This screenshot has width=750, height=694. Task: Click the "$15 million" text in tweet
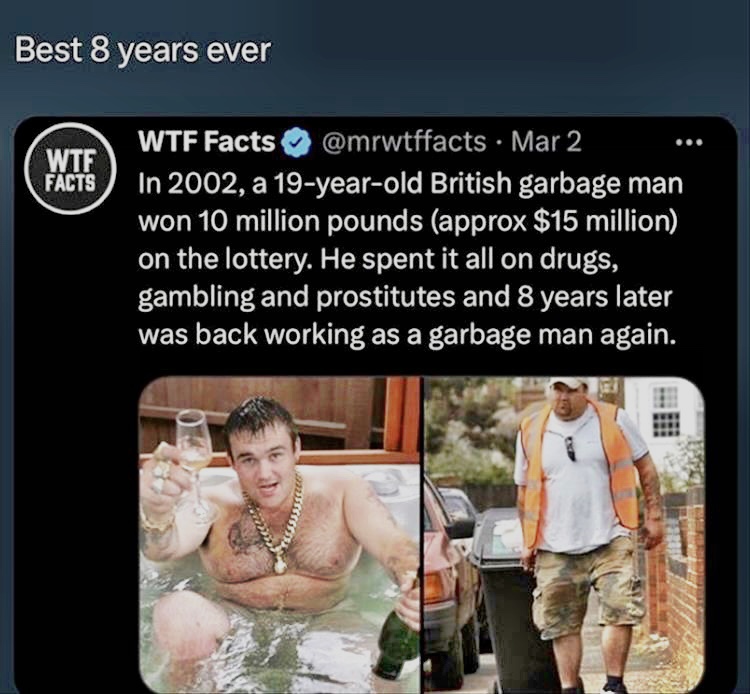[x=605, y=221]
